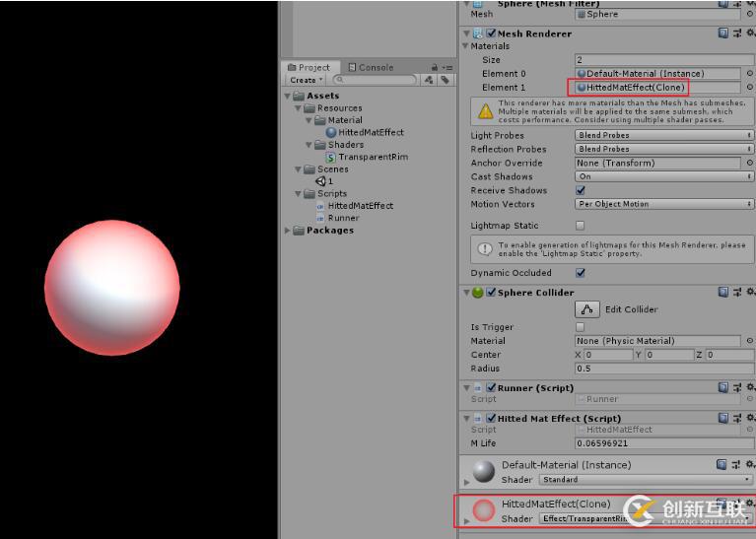Click the object picker circle for Element 1
This screenshot has width=756, height=539.
(x=750, y=88)
